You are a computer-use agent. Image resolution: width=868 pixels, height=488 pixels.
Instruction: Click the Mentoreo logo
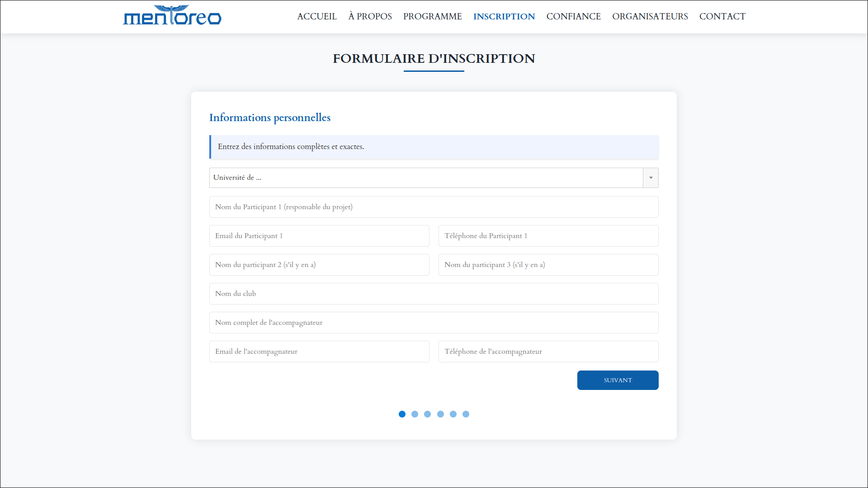[x=172, y=16]
